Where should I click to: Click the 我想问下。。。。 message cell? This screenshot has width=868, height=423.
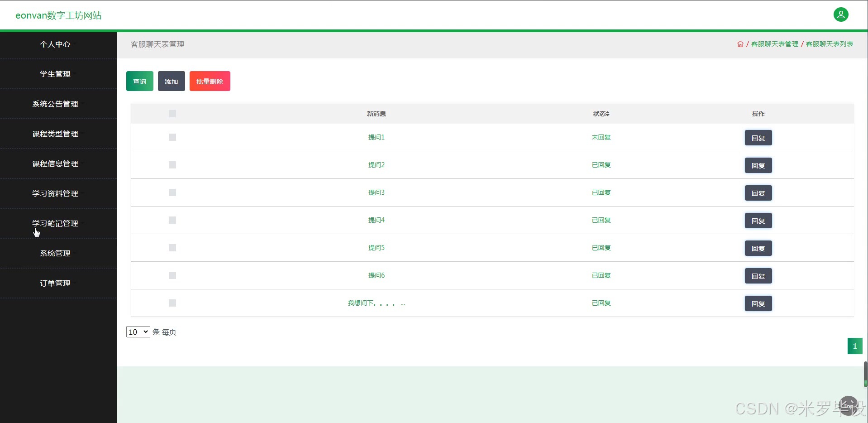(x=377, y=303)
